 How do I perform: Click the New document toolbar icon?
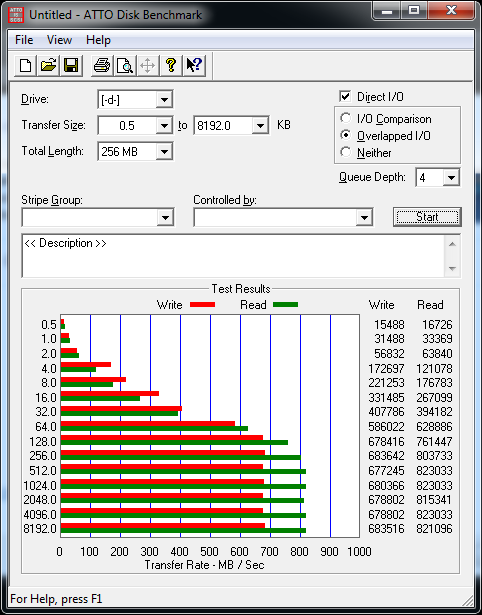click(25, 65)
